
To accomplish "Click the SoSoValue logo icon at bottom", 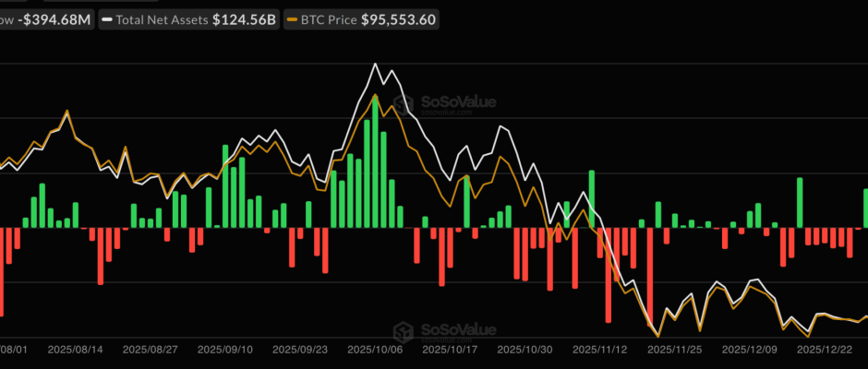I will (402, 331).
